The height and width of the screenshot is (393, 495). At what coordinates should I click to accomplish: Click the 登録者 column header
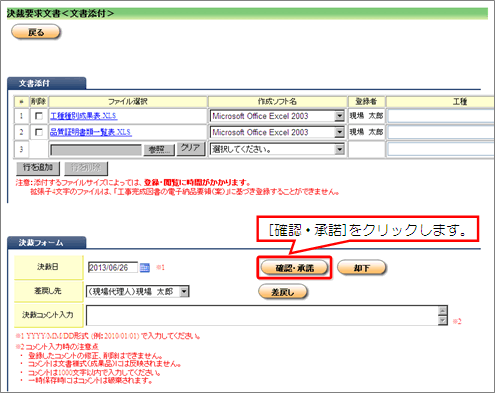[366, 102]
